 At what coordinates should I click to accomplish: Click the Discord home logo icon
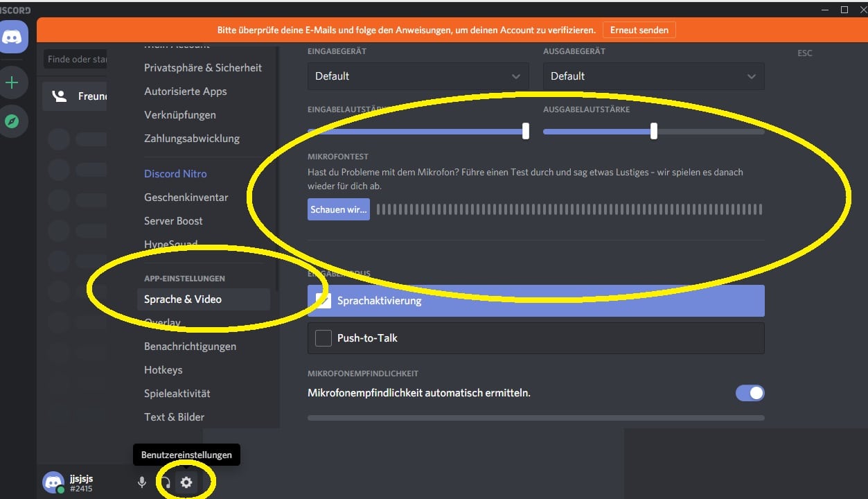[x=15, y=37]
